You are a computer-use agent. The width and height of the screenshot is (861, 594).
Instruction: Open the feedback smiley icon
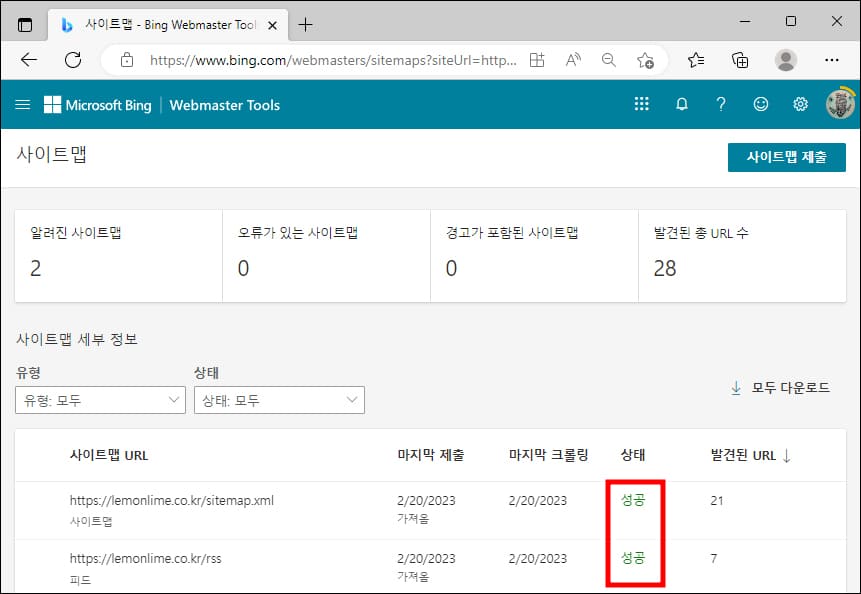point(760,104)
